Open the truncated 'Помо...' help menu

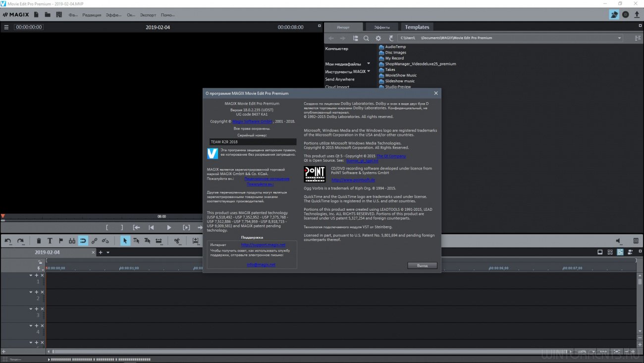[x=168, y=15]
